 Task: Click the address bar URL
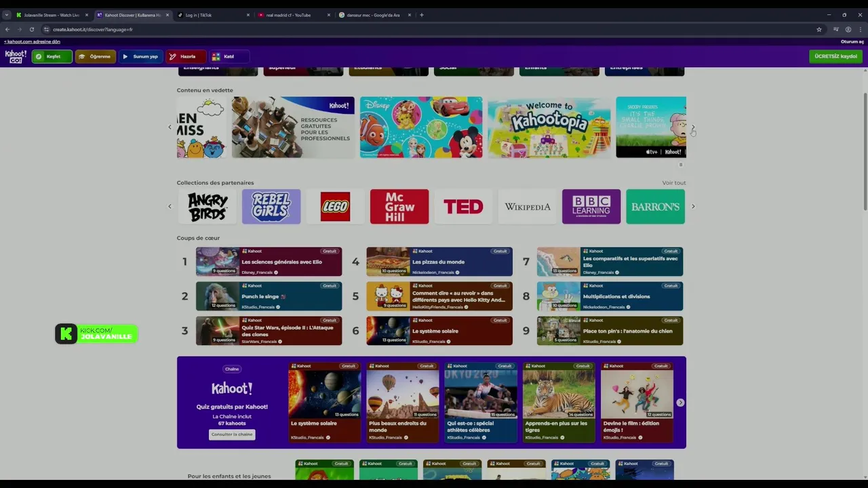coord(93,30)
